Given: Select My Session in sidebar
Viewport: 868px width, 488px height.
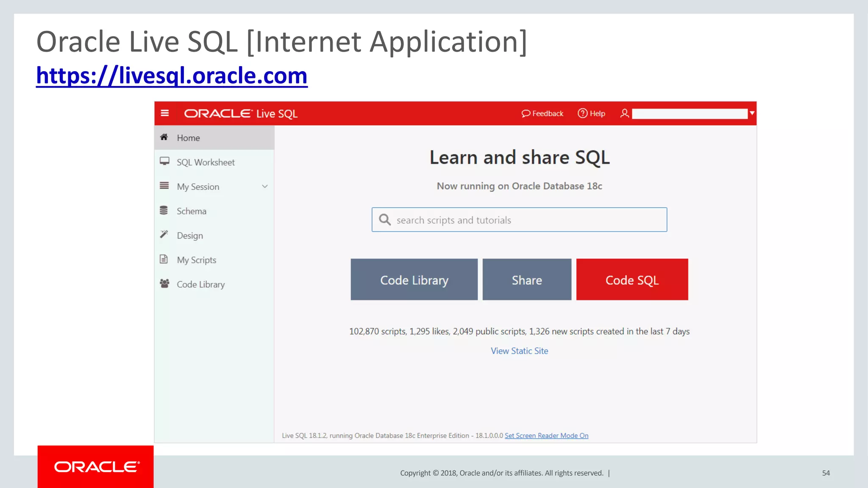Looking at the screenshot, I should click(x=214, y=186).
